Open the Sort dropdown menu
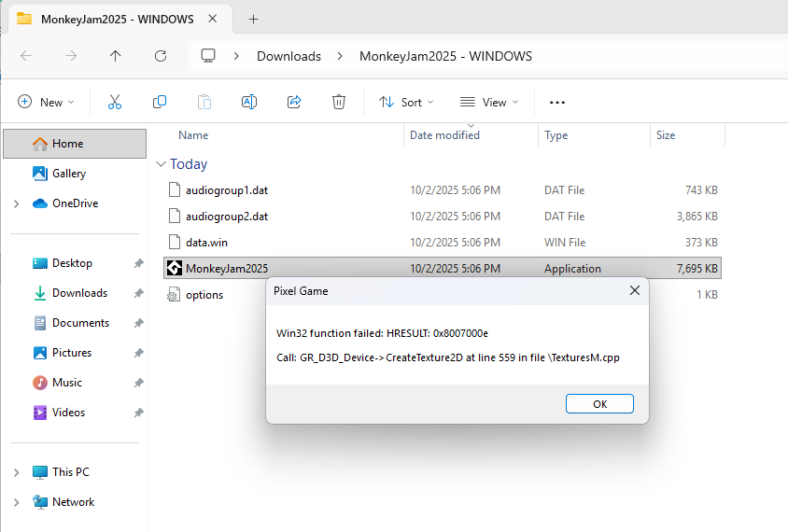Screen dimensions: 788x532 point(406,102)
